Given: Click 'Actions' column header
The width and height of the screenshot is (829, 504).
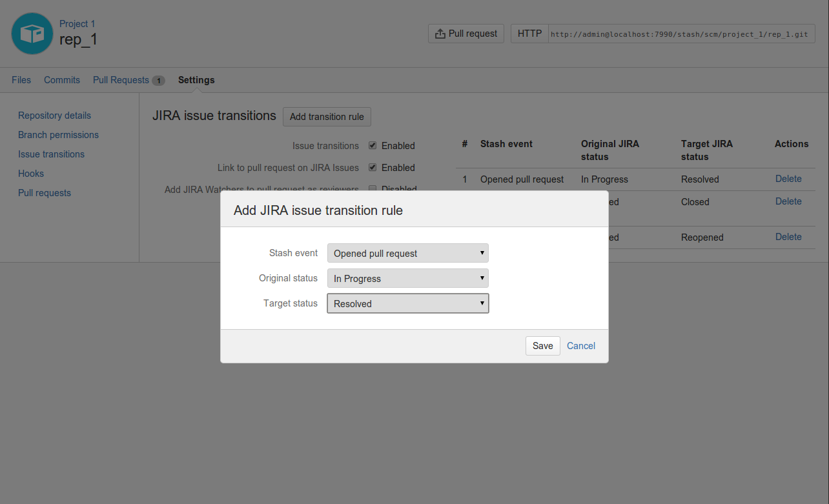Looking at the screenshot, I should point(792,144).
